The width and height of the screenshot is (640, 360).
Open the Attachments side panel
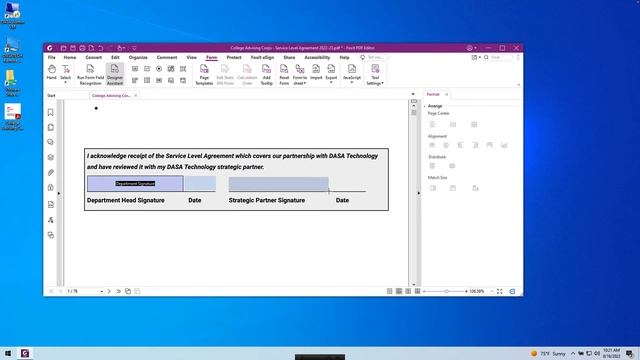coord(51,173)
